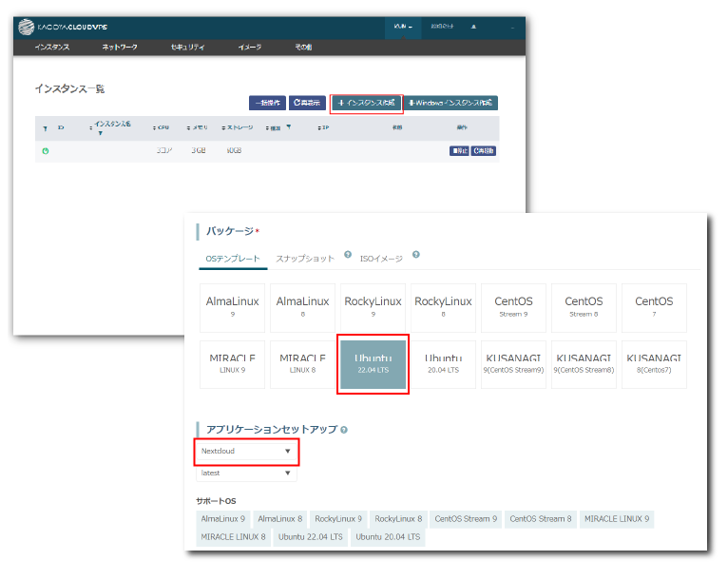
Task: Select the CentOS 7 template tile
Action: [652, 307]
